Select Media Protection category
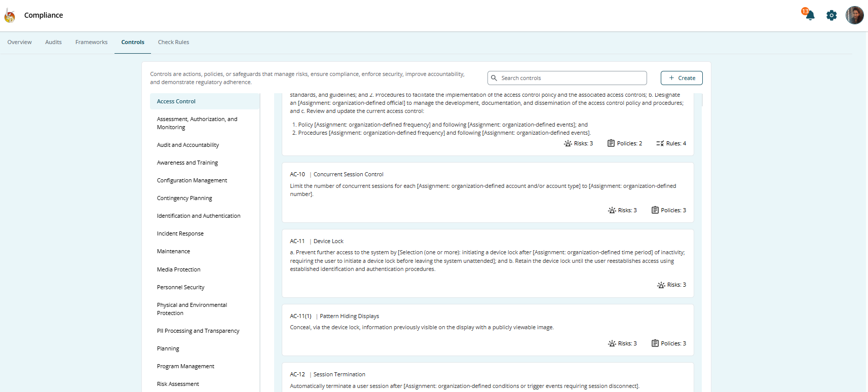Viewport: 868px width, 392px height. tap(179, 269)
